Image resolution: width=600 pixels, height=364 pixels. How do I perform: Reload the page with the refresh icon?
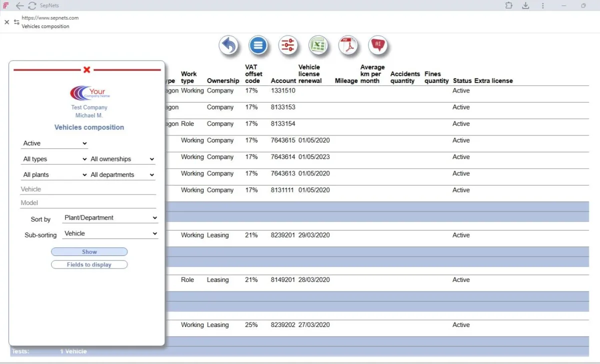pos(32,5)
